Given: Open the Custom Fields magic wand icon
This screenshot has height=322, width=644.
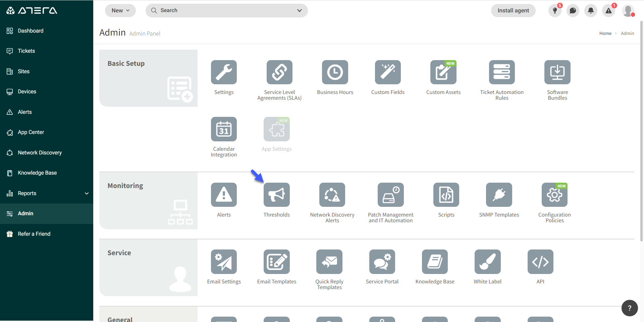Looking at the screenshot, I should tap(387, 72).
